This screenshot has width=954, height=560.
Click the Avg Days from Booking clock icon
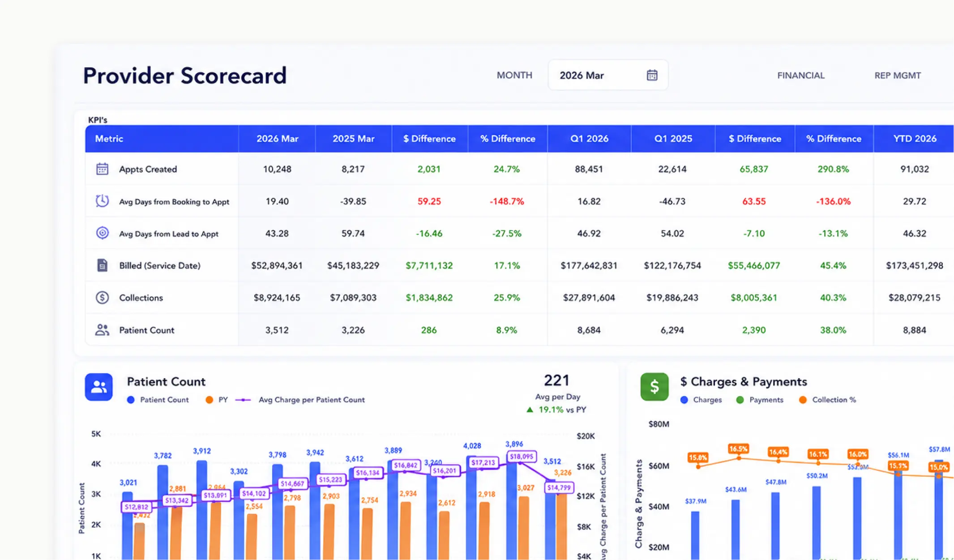102,201
